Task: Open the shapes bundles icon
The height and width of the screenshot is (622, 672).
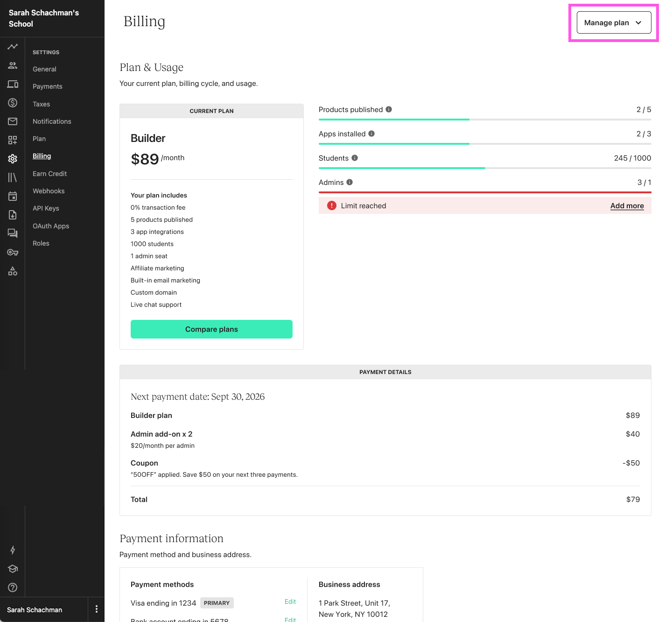Action: pyautogui.click(x=13, y=271)
